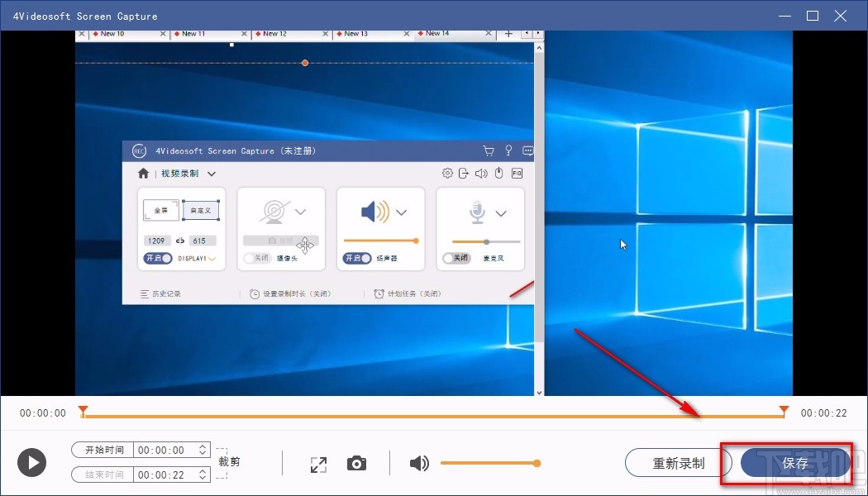The width and height of the screenshot is (868, 496).
Task: Switch to the New 12 tab
Action: [274, 34]
